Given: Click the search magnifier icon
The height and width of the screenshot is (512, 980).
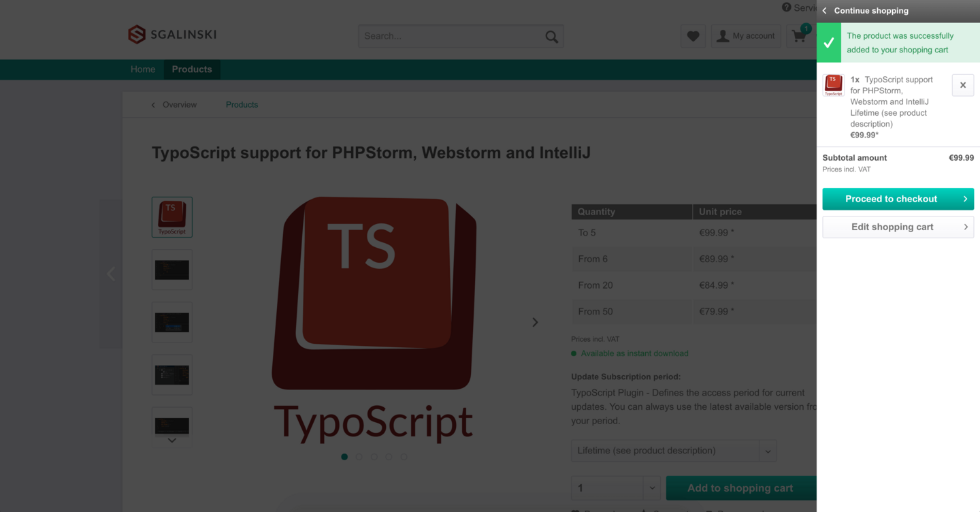Looking at the screenshot, I should point(551,37).
